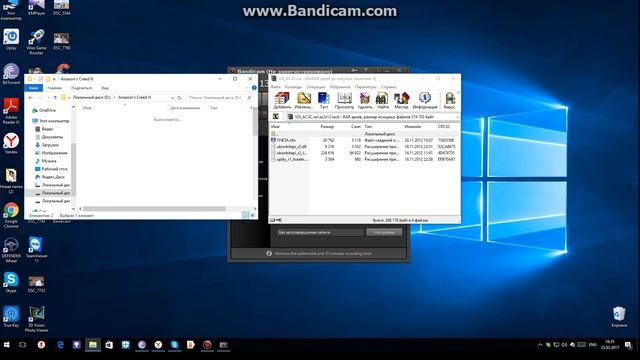
Task: Click the Просмотр (View) icon in WinRAR
Action: pos(344,100)
